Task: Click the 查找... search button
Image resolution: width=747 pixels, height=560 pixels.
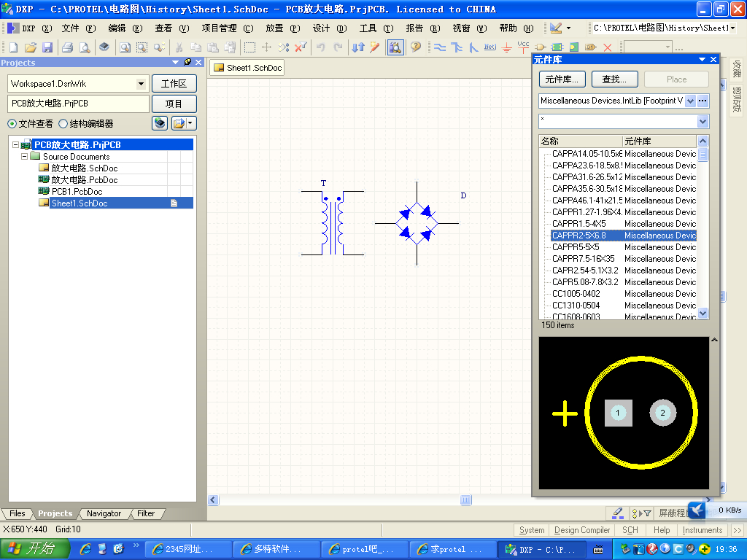Action: click(614, 79)
